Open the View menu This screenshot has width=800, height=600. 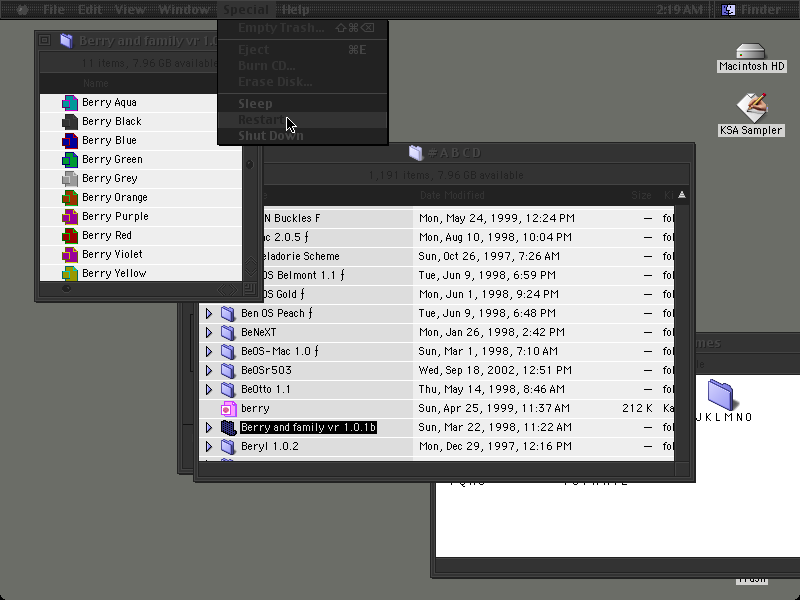click(130, 10)
